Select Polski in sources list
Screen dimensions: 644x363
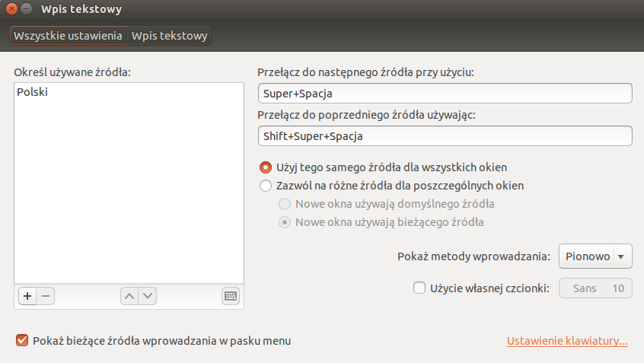[33, 91]
